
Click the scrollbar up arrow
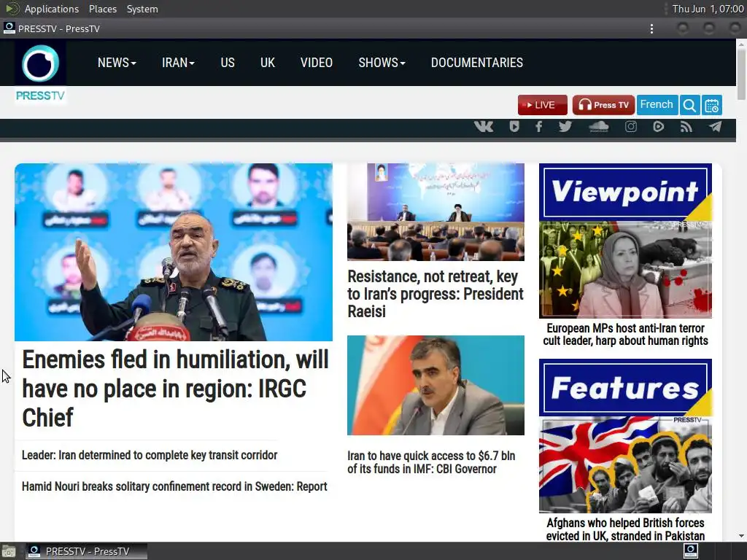point(741,44)
